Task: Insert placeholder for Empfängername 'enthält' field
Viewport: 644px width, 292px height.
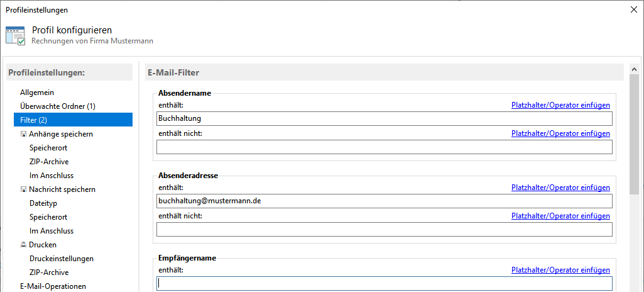Action: (560, 270)
